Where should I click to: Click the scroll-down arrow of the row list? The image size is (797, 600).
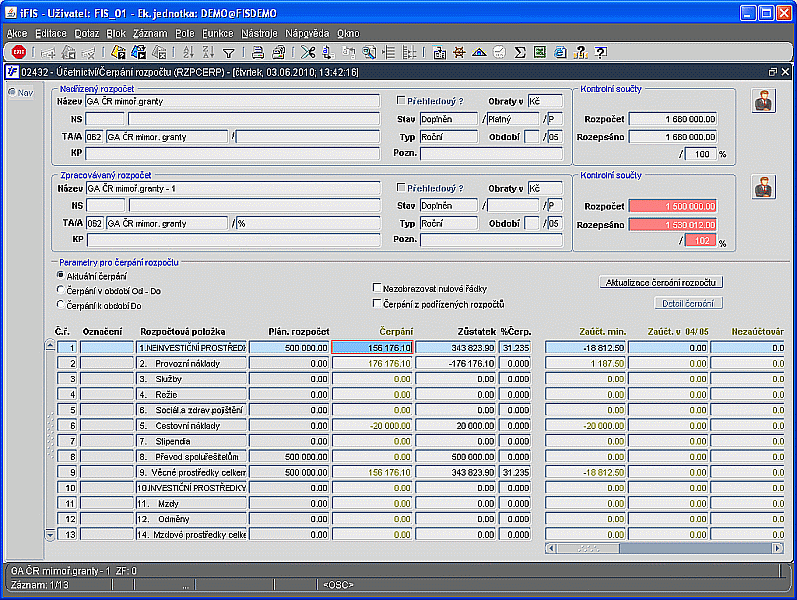point(51,536)
